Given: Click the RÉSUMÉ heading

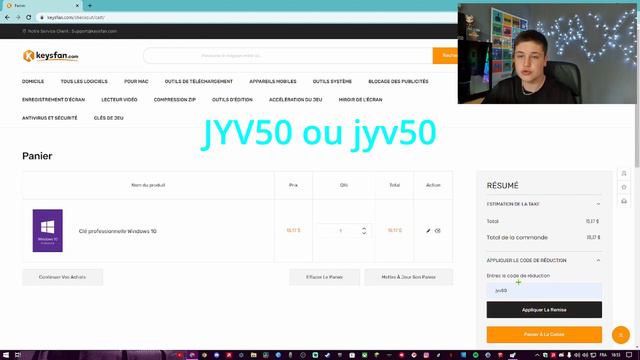Looking at the screenshot, I should pos(502,186).
